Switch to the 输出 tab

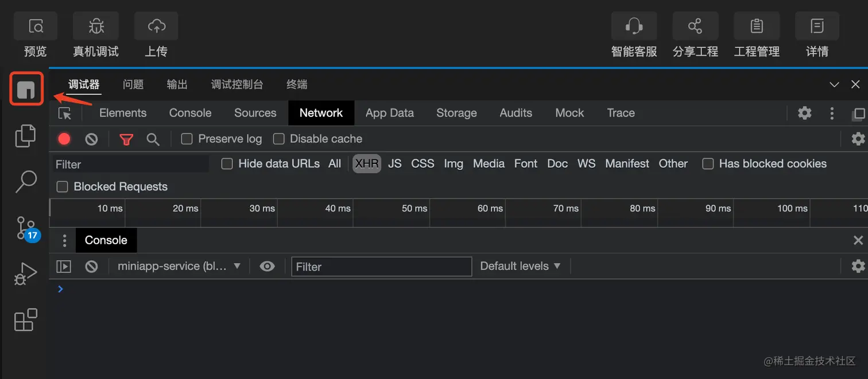[x=177, y=84]
